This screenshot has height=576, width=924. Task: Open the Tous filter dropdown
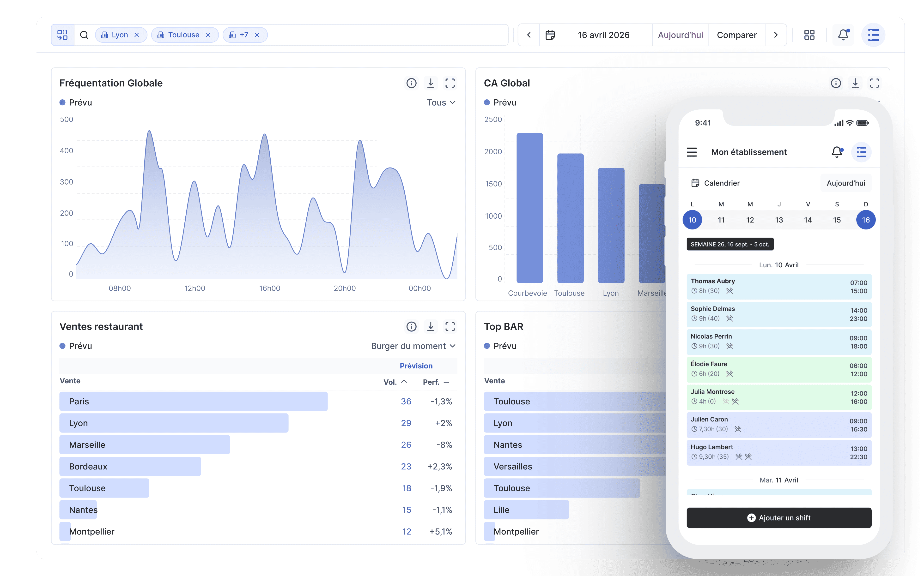tap(441, 102)
